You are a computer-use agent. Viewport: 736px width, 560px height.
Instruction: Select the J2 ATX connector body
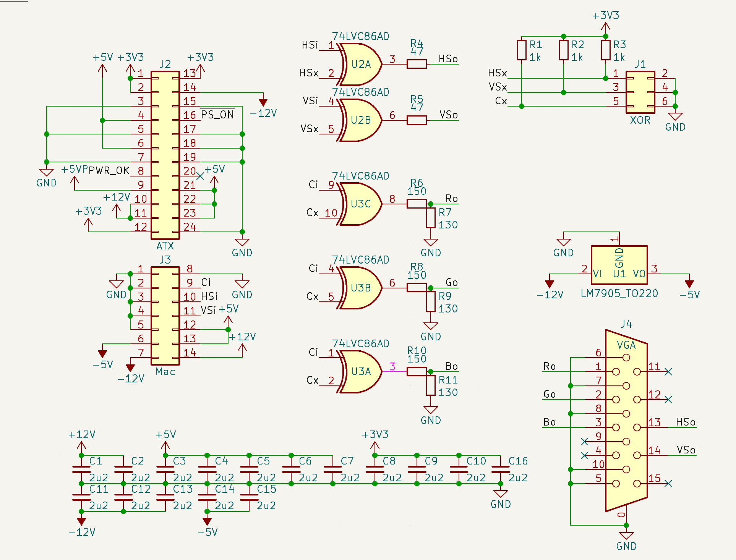pos(165,155)
